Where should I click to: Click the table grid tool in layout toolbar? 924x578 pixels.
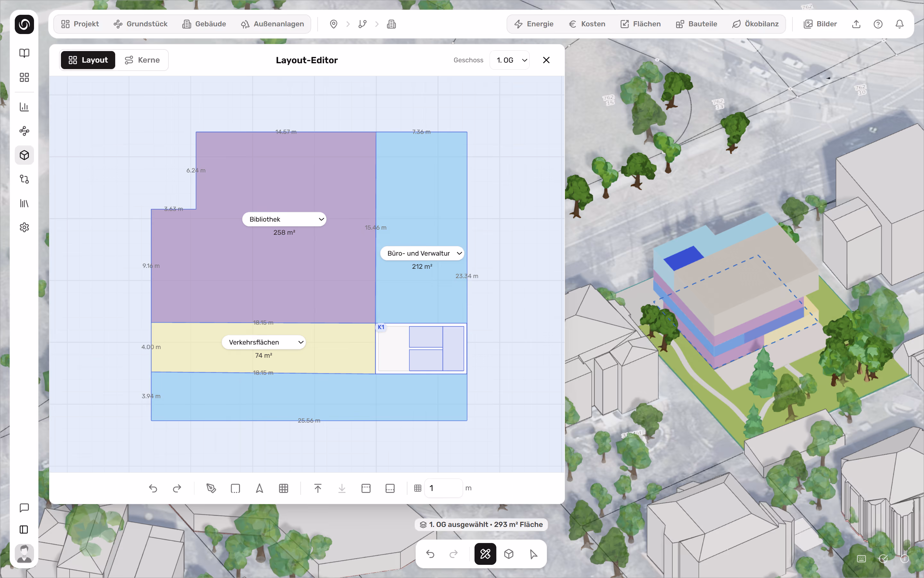point(283,488)
